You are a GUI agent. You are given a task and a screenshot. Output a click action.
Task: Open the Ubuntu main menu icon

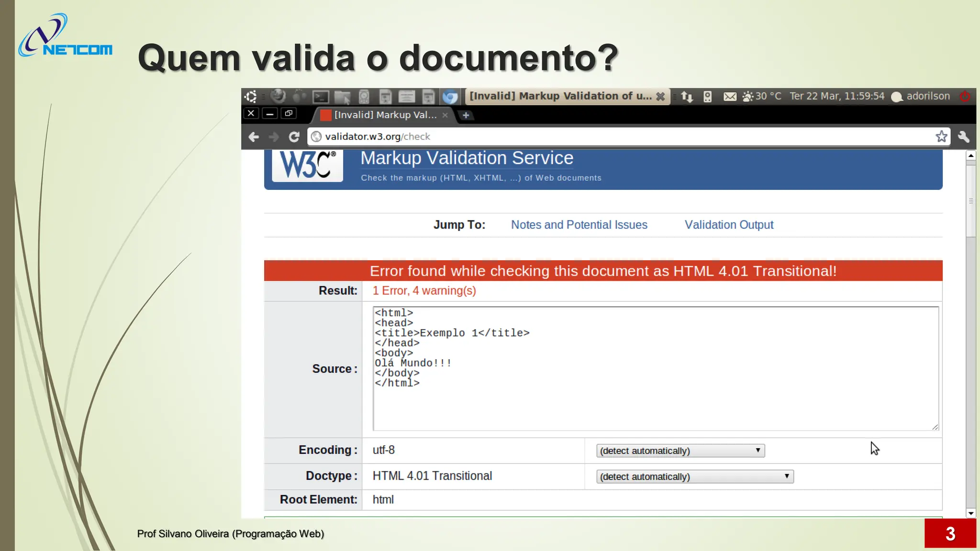coord(251,97)
